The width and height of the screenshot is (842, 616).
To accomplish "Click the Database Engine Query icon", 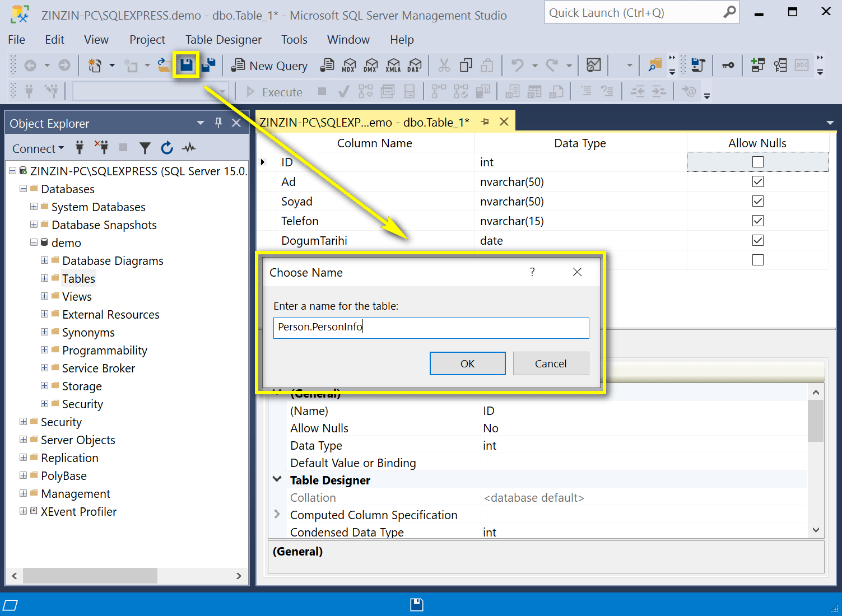I will click(327, 66).
